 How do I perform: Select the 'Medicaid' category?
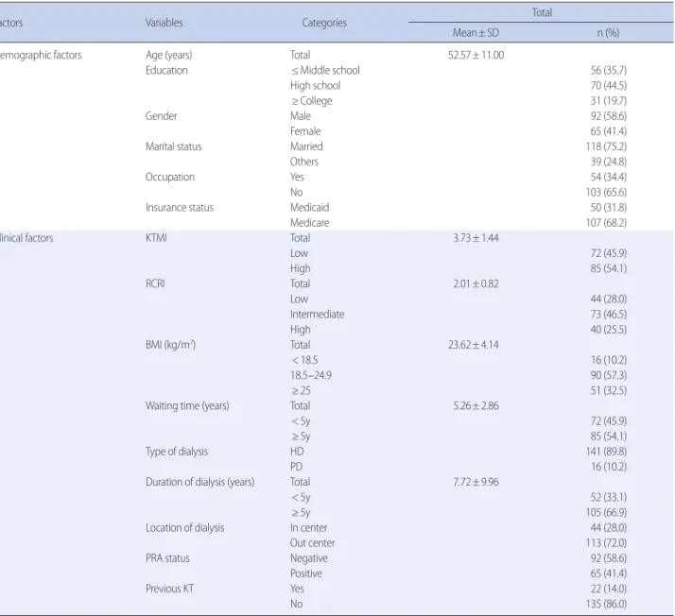click(309, 208)
